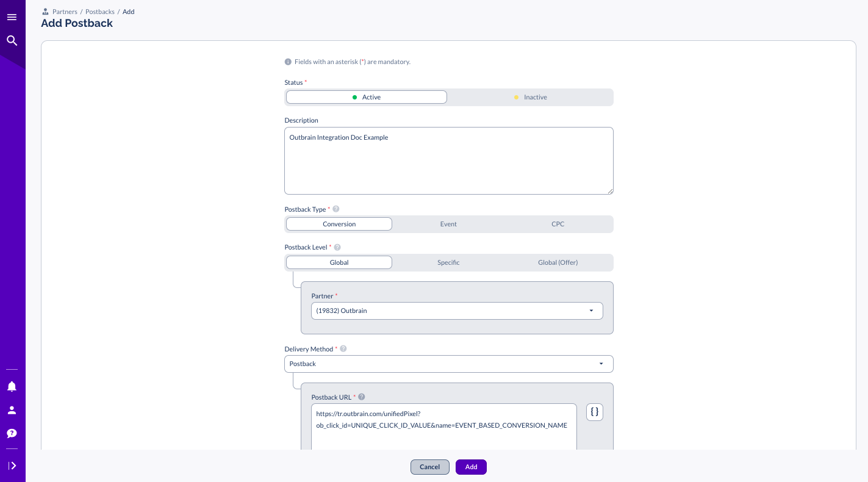
Task: Choose Specific postback level
Action: pos(448,262)
